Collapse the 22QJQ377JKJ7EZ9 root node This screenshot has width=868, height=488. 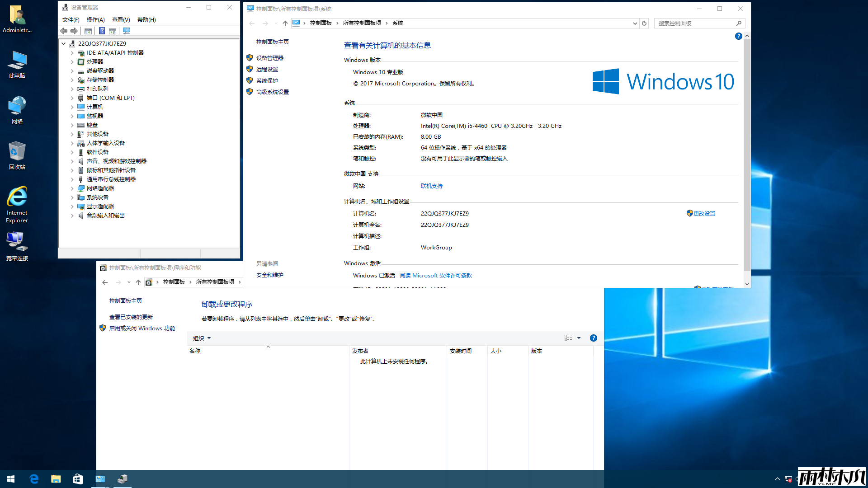[x=64, y=44]
